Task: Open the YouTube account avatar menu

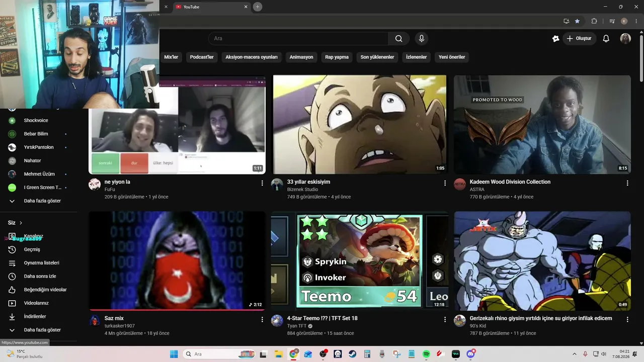Action: coord(625,39)
